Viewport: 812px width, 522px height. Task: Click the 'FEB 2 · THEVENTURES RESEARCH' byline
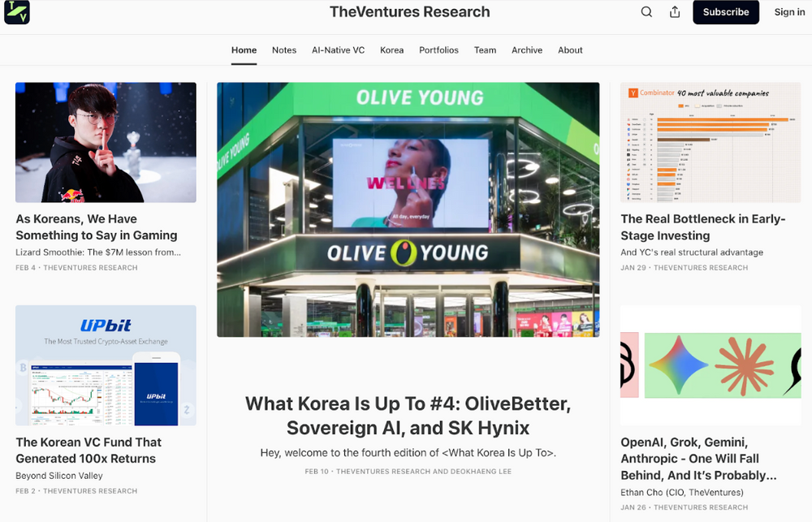(x=76, y=491)
